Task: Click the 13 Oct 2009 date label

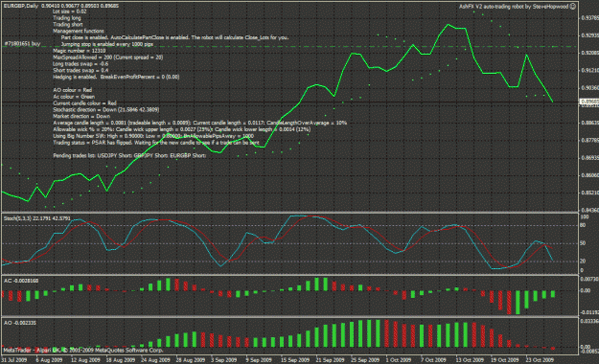Action: tap(470, 360)
